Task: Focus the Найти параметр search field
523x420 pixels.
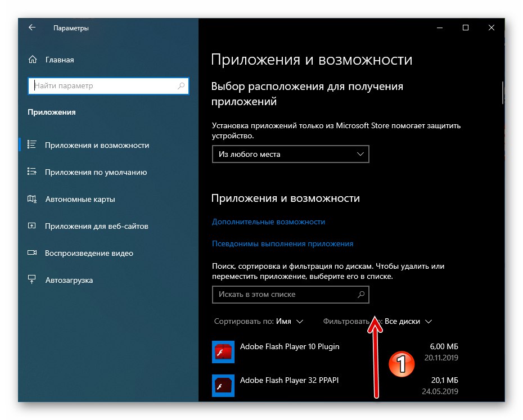Action: tap(109, 85)
